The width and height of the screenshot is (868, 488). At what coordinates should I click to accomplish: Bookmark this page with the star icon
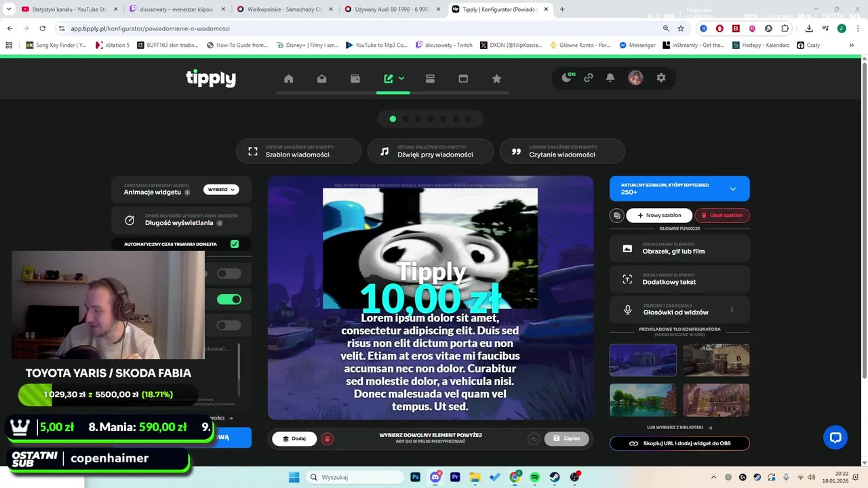(x=681, y=28)
